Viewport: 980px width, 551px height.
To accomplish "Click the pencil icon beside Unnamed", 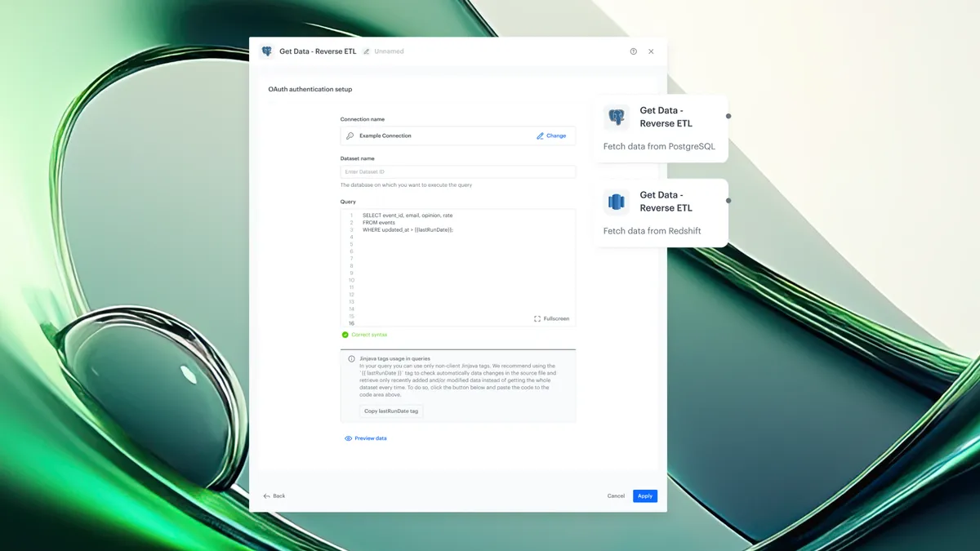I will [367, 51].
